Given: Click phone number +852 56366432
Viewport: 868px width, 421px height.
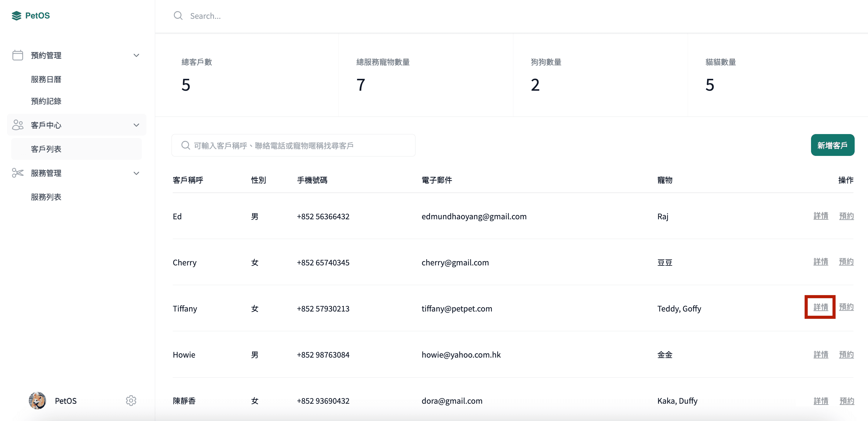Looking at the screenshot, I should coord(323,216).
